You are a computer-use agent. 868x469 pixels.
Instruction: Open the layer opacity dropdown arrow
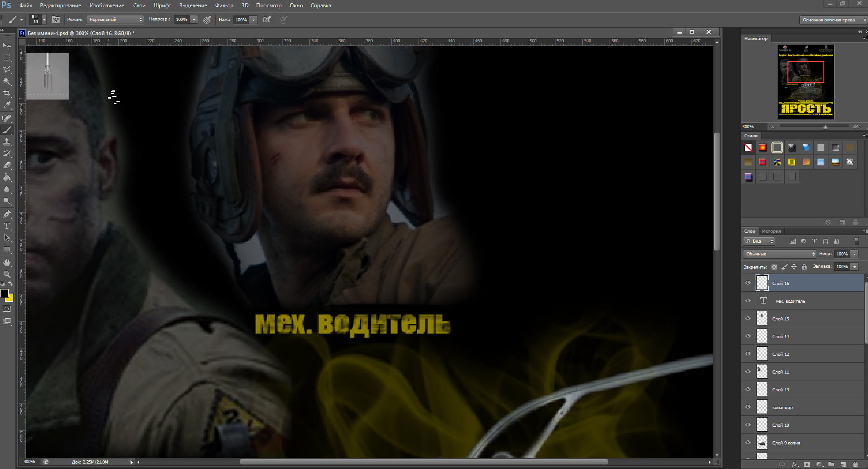(x=855, y=254)
